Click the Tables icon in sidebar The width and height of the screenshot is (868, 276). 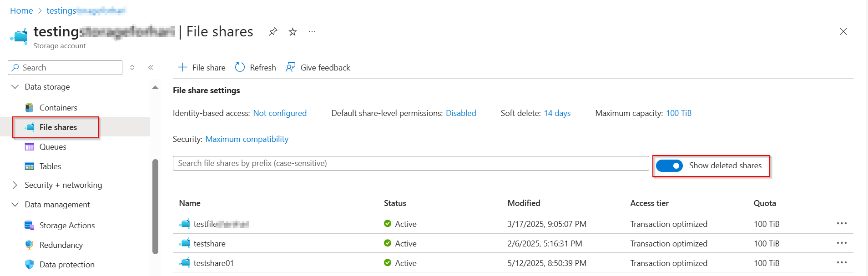point(29,166)
